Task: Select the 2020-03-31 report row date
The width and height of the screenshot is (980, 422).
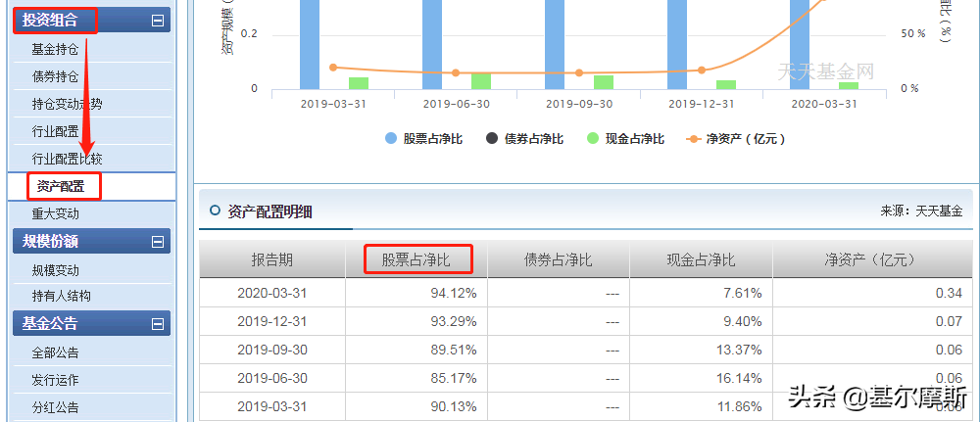Action: [x=271, y=293]
